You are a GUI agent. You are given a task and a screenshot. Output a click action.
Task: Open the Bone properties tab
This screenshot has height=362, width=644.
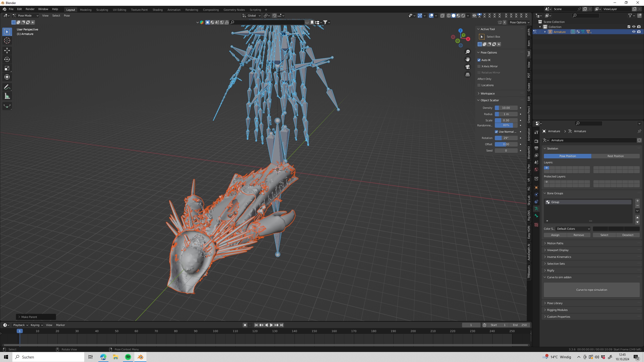(536, 216)
